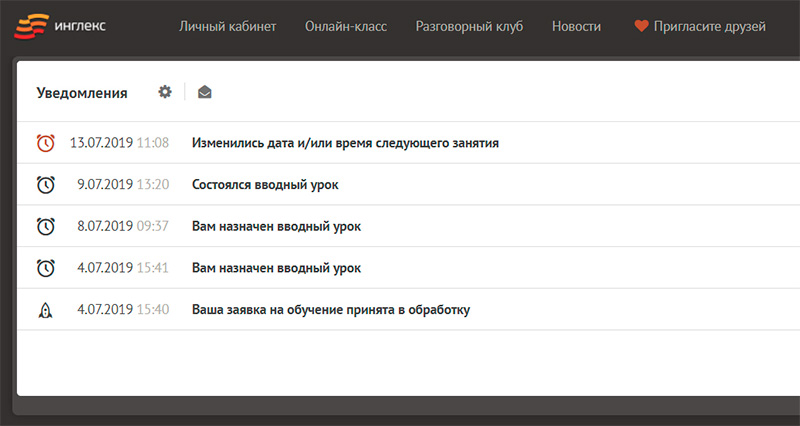This screenshot has width=800, height=426.
Task: Click clock icon beside 4.07.2019 15:41
Action: pyautogui.click(x=45, y=268)
